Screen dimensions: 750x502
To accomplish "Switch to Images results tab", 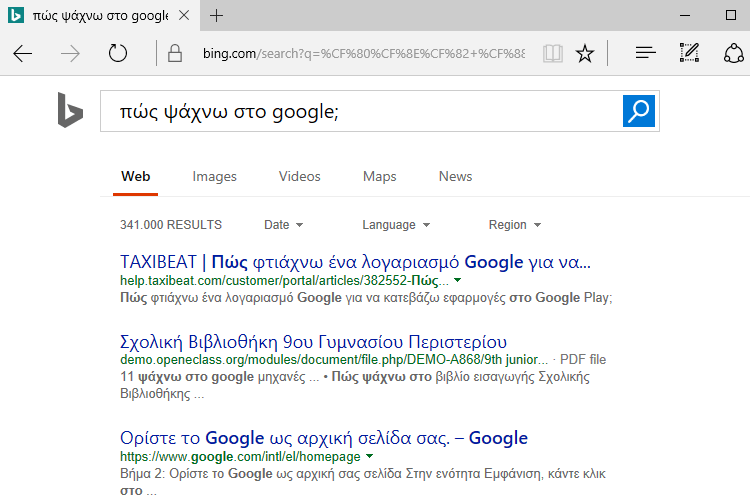I will [x=214, y=176].
